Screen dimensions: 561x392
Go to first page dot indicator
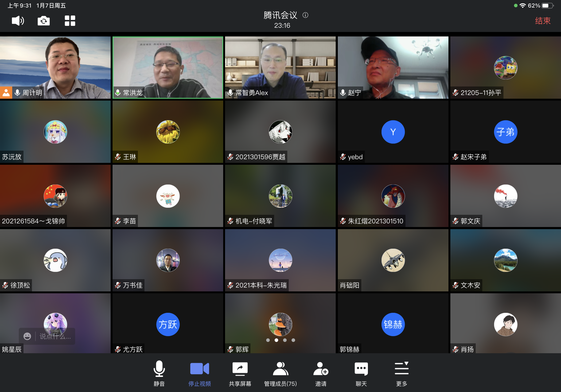point(268,340)
